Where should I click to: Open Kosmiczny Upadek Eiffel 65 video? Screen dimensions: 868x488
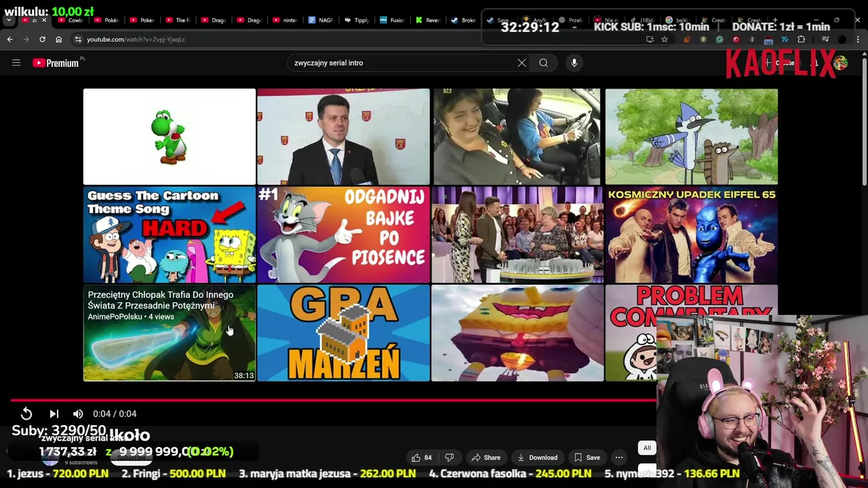click(691, 235)
